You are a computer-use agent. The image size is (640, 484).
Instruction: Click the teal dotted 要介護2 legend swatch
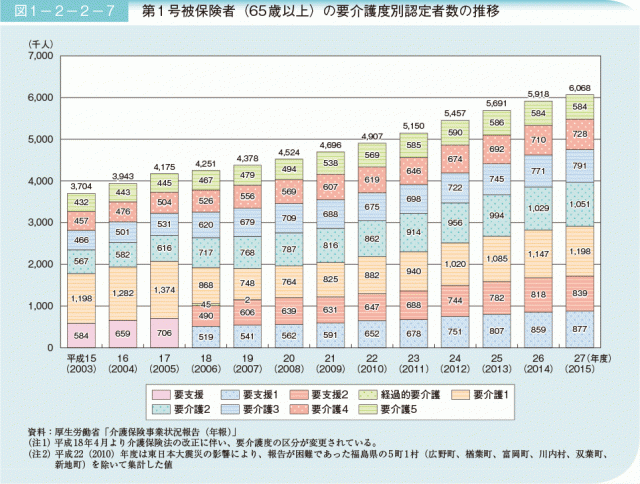[x=161, y=409]
